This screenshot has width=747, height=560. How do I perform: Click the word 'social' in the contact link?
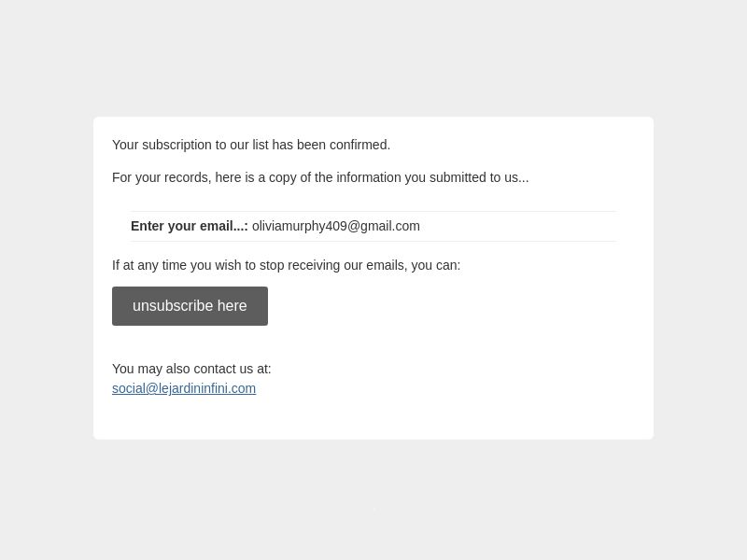point(129,388)
